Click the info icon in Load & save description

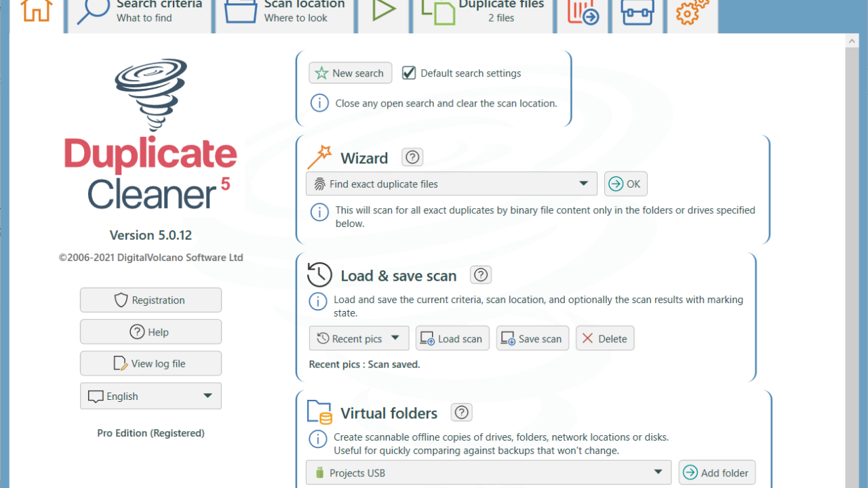tap(318, 301)
